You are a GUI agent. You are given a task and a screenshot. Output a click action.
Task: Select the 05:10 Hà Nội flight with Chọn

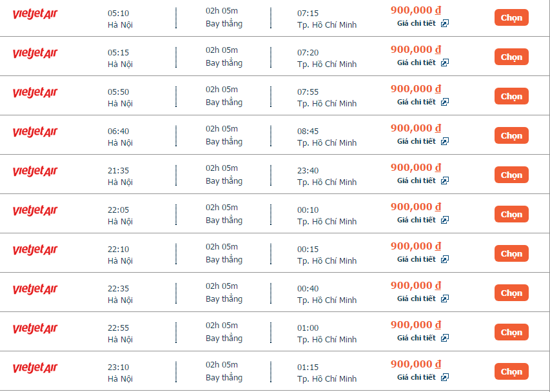(x=511, y=18)
